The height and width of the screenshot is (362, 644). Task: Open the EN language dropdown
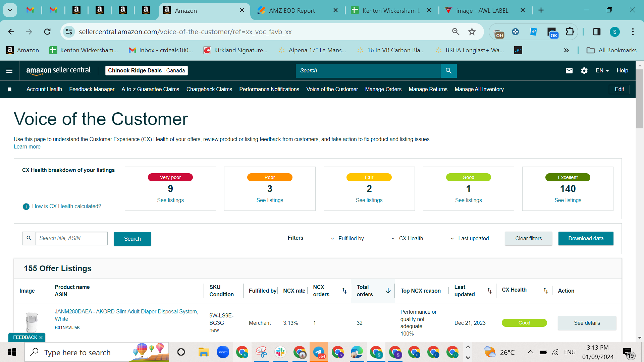click(602, 71)
